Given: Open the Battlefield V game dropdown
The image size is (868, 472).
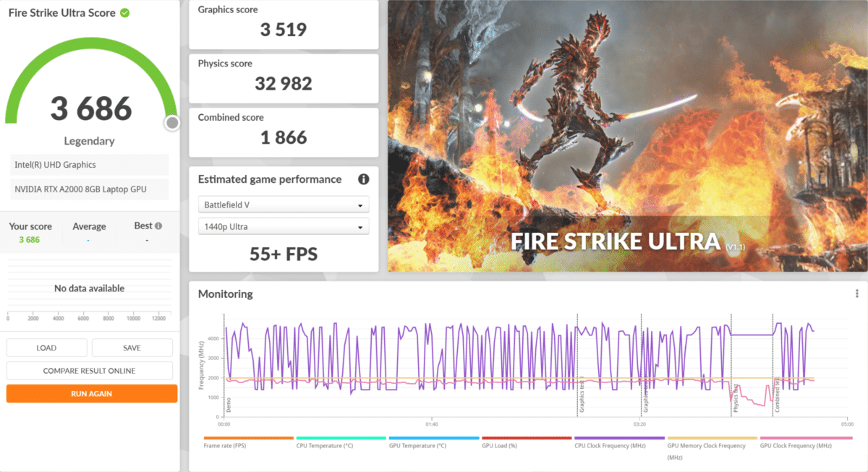Looking at the screenshot, I should (x=284, y=205).
